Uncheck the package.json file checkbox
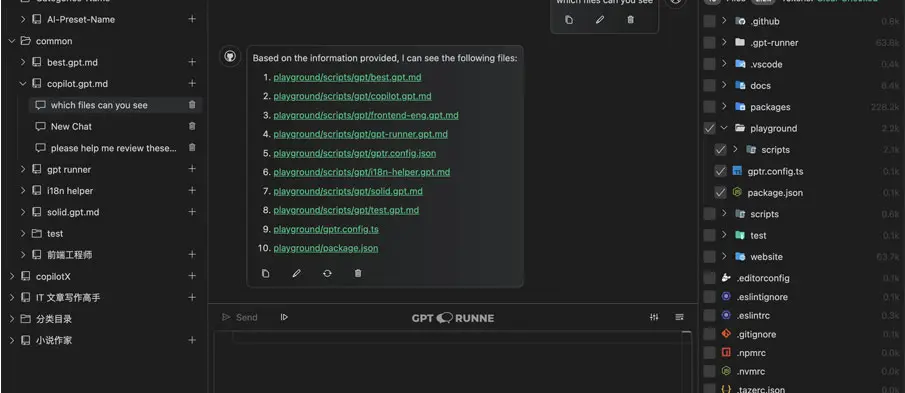The image size is (905, 393). coord(720,193)
